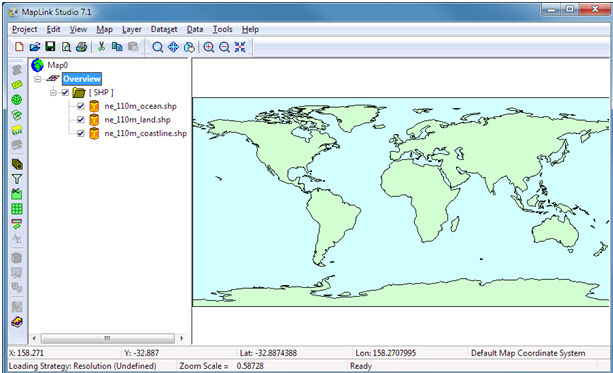The width and height of the screenshot is (613, 373).
Task: Uncheck ne_110m_land.shp checkbox
Action: [x=81, y=120]
